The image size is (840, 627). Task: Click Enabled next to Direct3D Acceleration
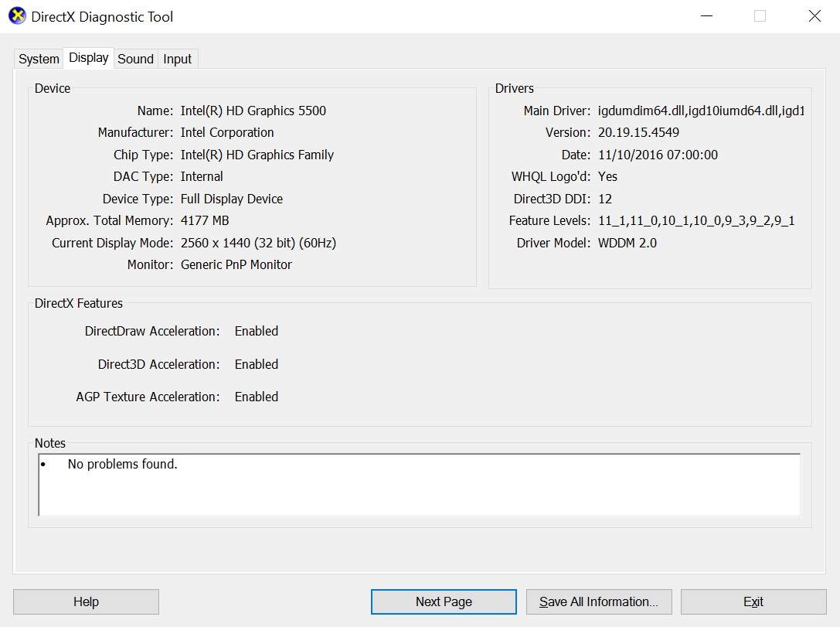(256, 364)
